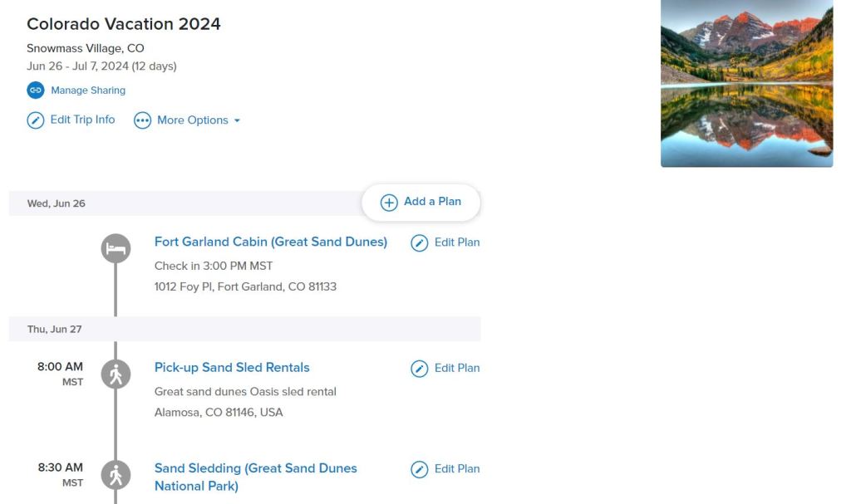Click the plus icon in Add a Plan
This screenshot has height=504, width=851.
[389, 203]
